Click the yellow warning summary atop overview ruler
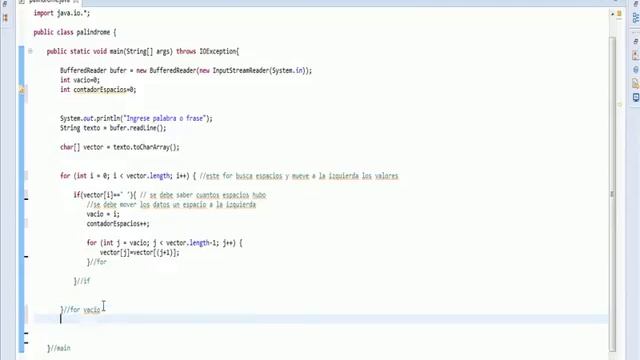640x360 pixels. pos(619,13)
